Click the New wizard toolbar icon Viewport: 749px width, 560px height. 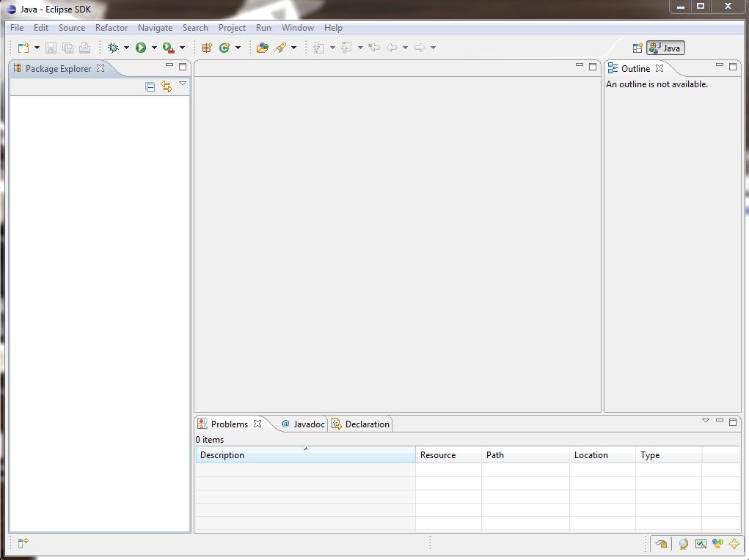tap(23, 48)
